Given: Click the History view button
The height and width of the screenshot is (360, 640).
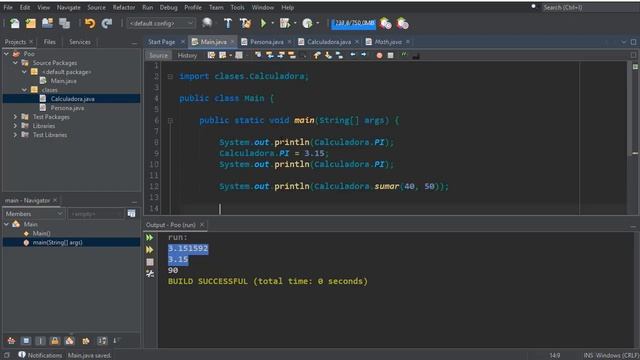Looking at the screenshot, I should [187, 55].
